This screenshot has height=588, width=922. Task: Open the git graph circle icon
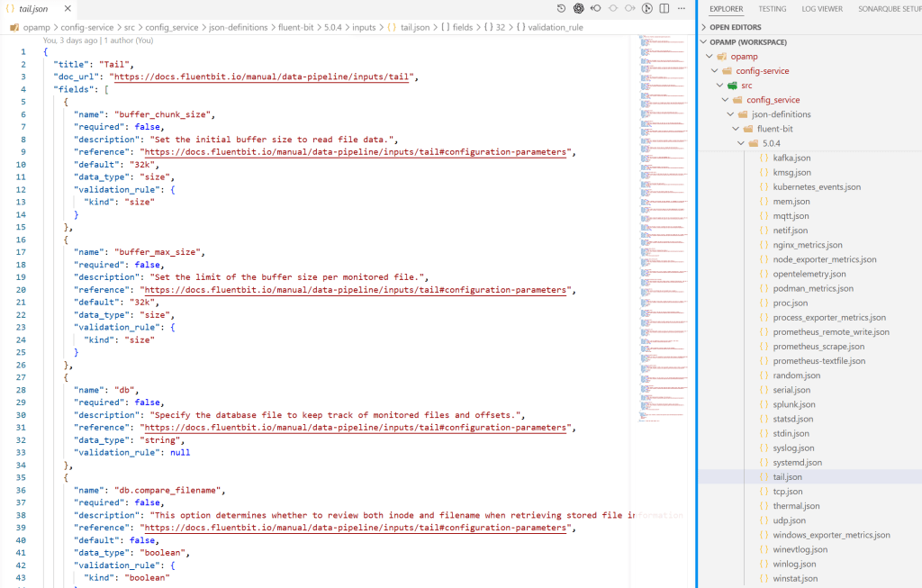coord(646,8)
